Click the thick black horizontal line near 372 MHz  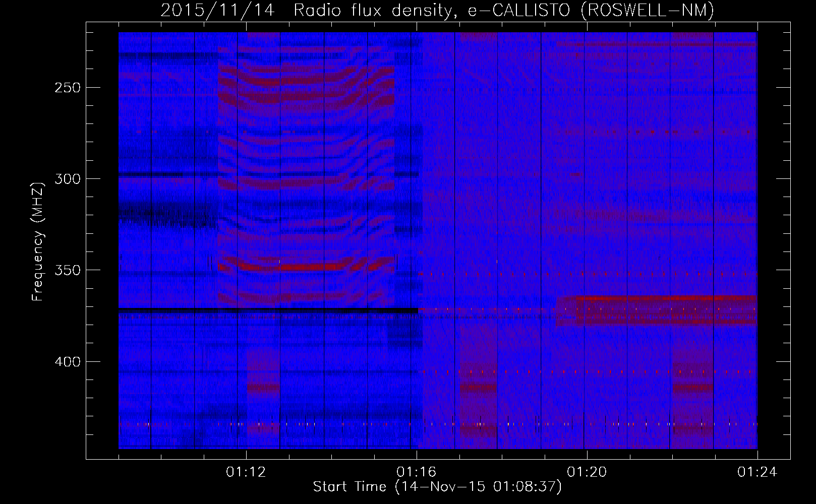268,310
